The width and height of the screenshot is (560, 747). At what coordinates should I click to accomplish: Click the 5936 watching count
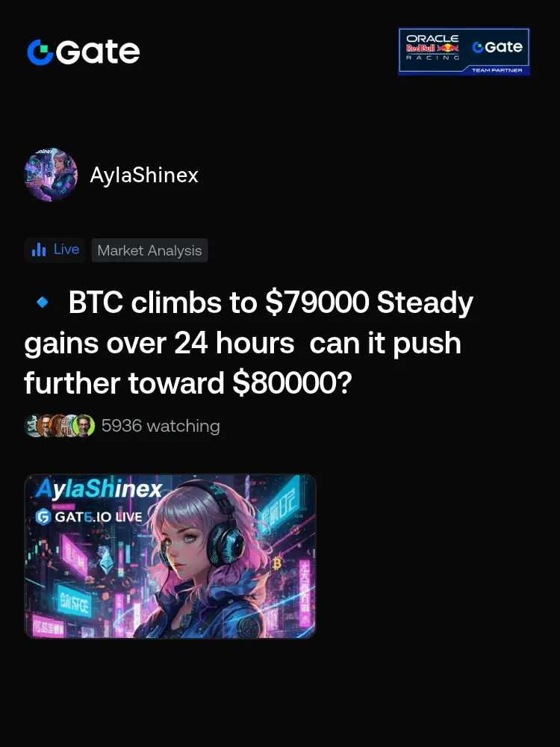(x=161, y=426)
